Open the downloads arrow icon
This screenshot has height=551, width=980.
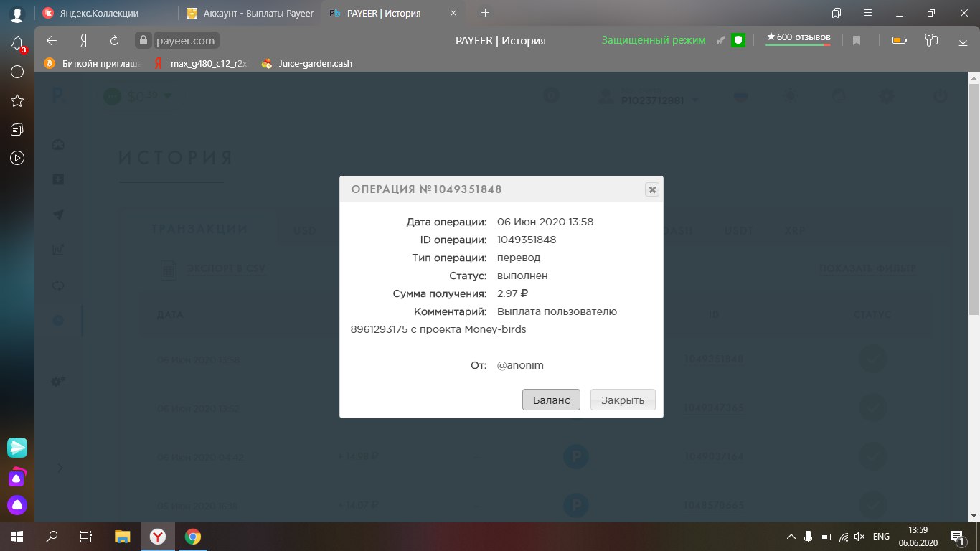pyautogui.click(x=963, y=41)
